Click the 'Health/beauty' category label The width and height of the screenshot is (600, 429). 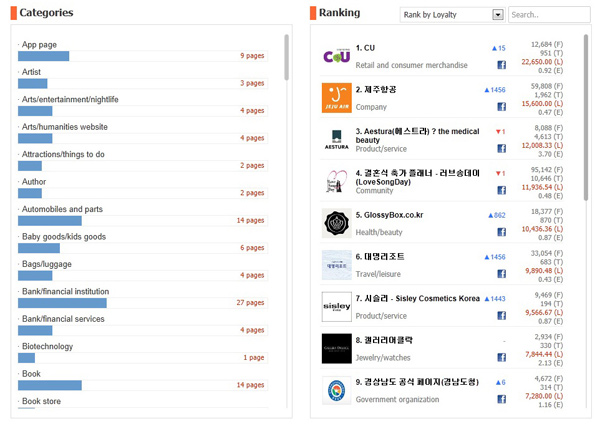(379, 232)
